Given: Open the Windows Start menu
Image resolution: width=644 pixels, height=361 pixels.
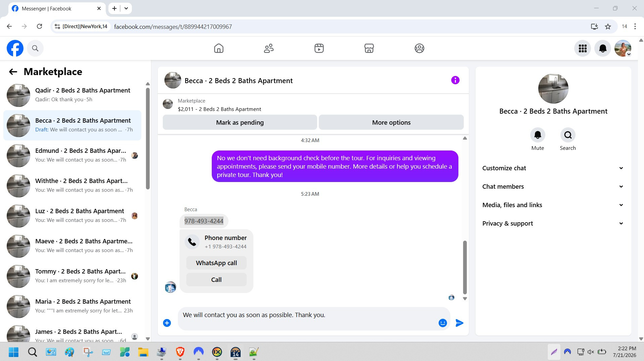Looking at the screenshot, I should click(13, 352).
